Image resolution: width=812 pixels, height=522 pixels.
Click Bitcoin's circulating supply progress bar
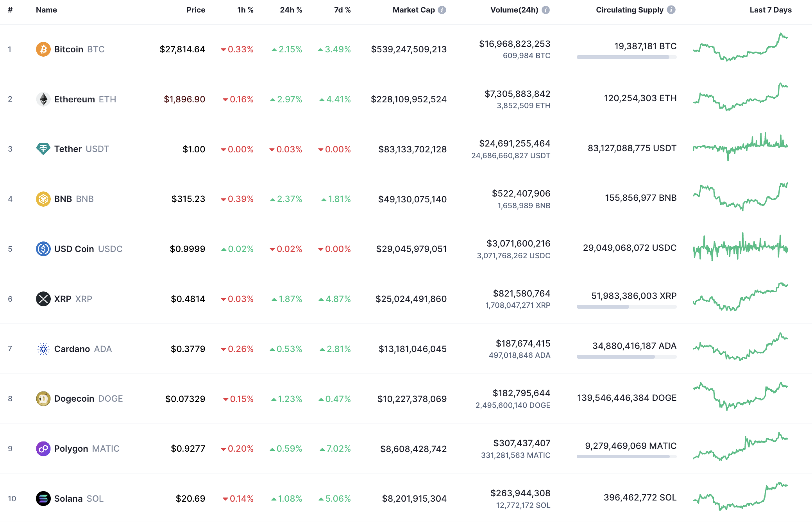pyautogui.click(x=626, y=57)
